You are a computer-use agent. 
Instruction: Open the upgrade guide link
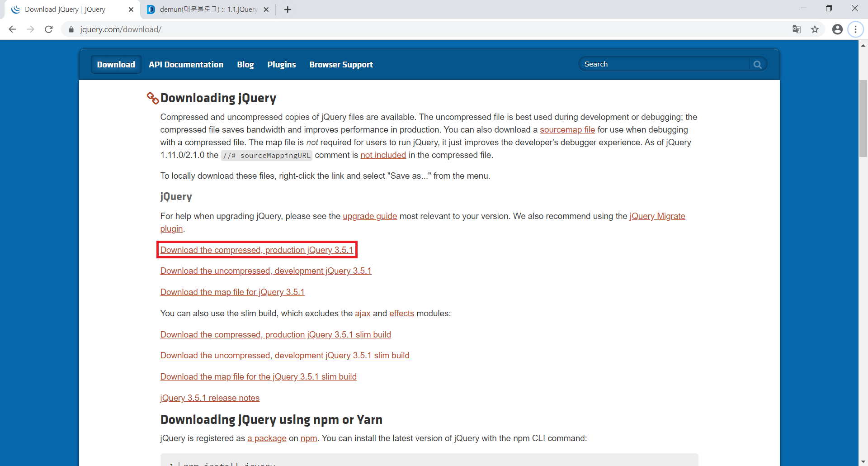tap(370, 216)
